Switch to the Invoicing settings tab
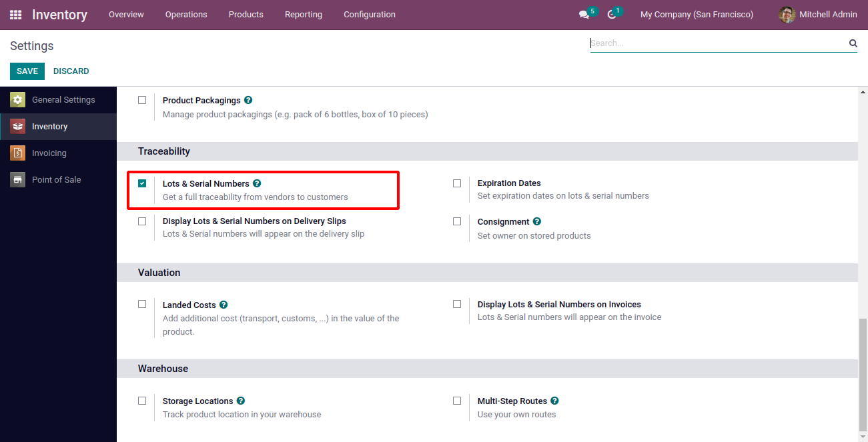 coord(49,153)
